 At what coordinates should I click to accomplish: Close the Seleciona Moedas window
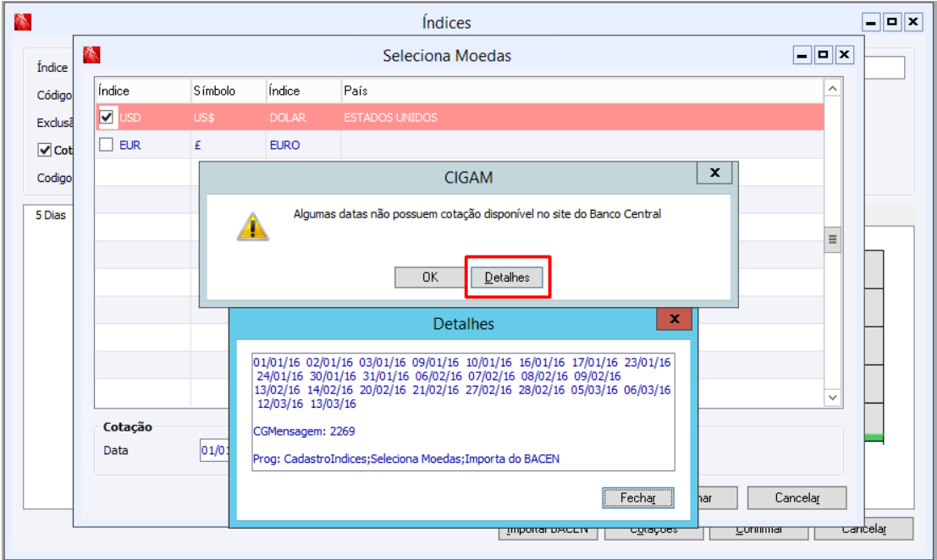coord(844,55)
